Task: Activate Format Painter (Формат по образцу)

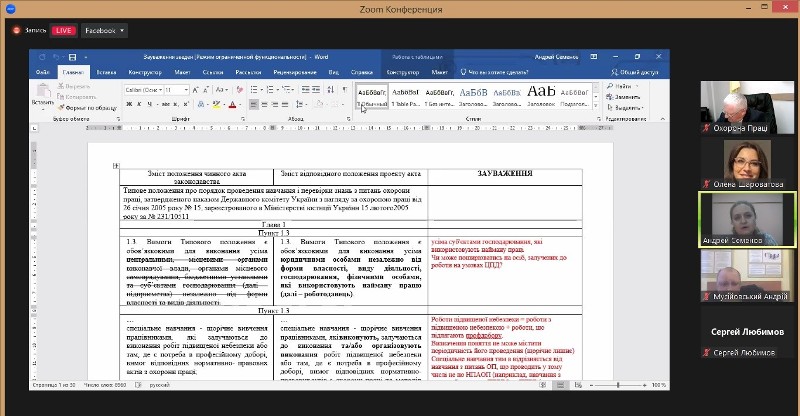Action: 87,108
